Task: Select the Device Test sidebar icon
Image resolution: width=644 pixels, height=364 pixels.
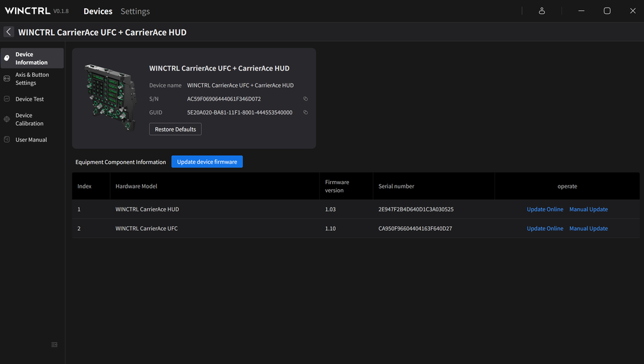Action: click(6, 99)
